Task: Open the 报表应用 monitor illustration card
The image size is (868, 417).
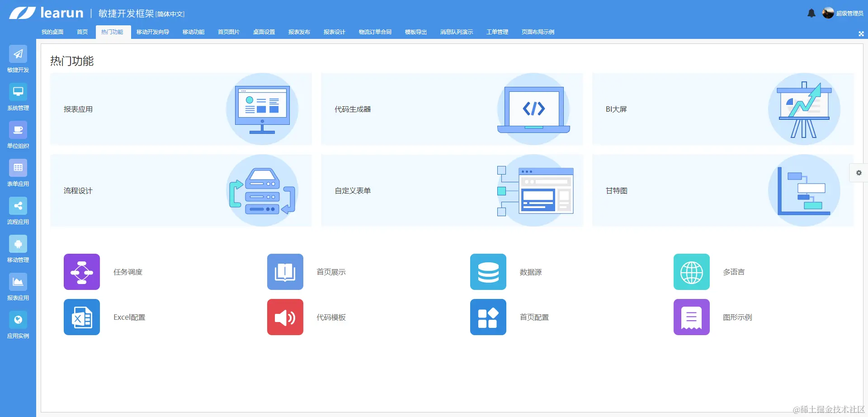Action: pos(181,109)
